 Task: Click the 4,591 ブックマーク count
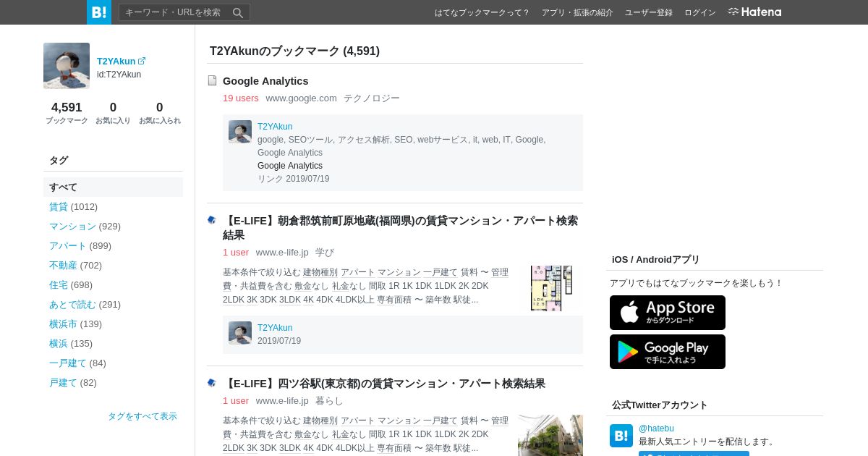click(67, 113)
